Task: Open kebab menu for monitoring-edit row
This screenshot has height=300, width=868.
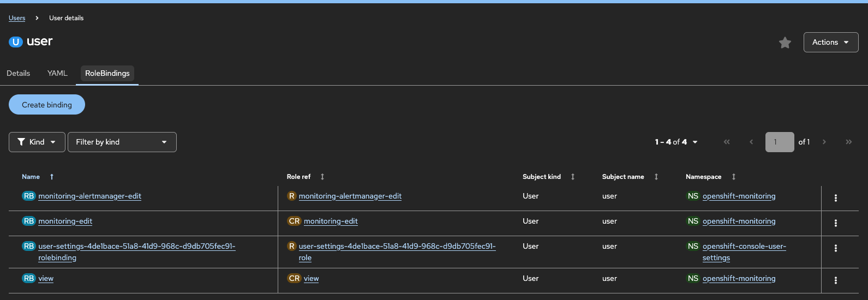Action: click(x=835, y=223)
